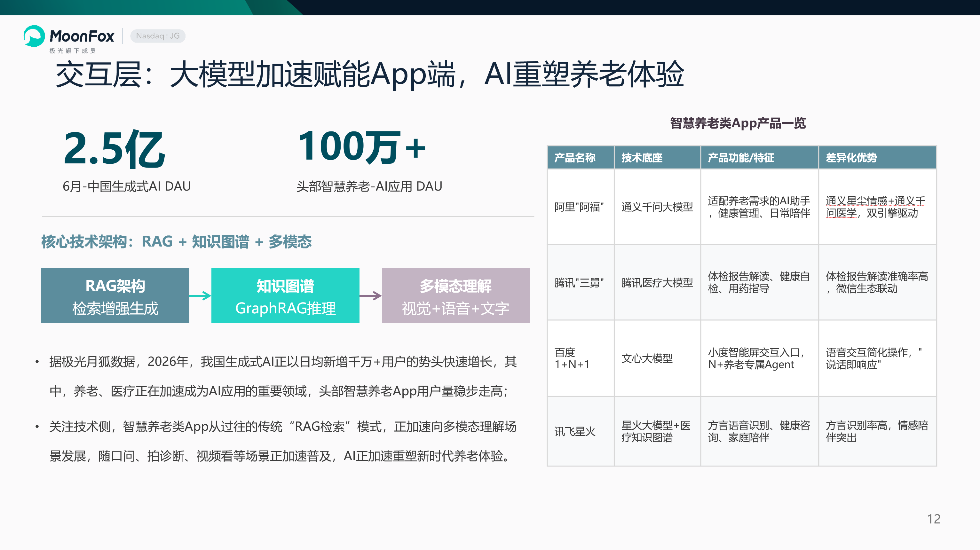
Task: Click the 技术底座 column header
Action: (x=657, y=157)
